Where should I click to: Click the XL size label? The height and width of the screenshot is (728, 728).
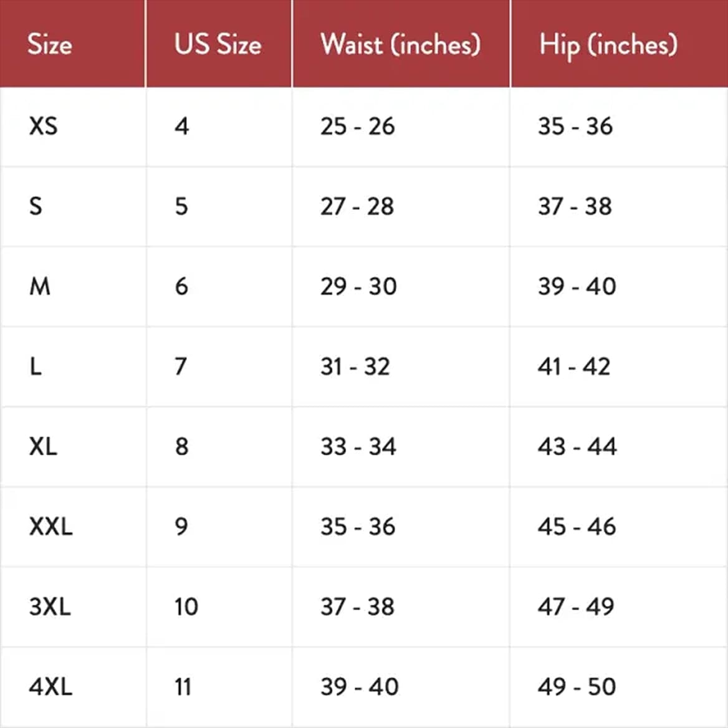point(43,446)
